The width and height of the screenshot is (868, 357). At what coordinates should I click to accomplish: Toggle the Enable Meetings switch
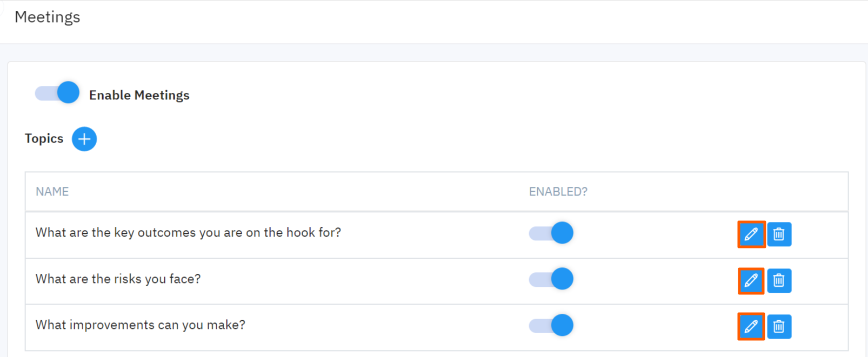click(57, 93)
